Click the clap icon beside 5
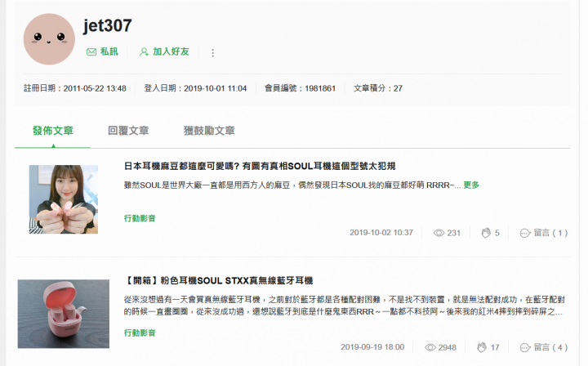588x366 pixels. click(486, 233)
